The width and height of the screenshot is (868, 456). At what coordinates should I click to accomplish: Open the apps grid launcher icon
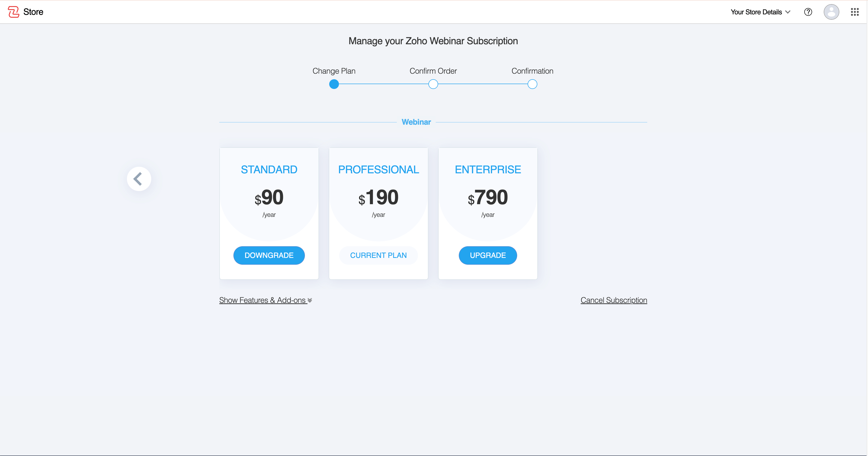click(855, 12)
